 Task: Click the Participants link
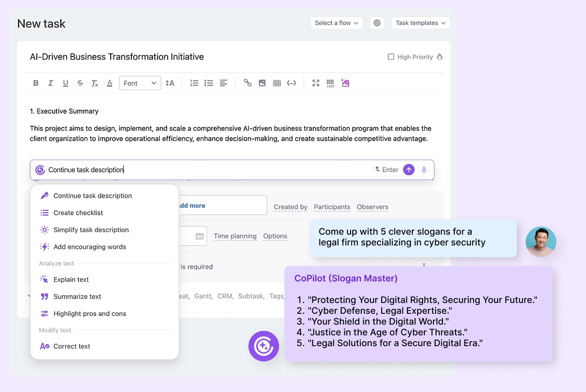tap(332, 207)
